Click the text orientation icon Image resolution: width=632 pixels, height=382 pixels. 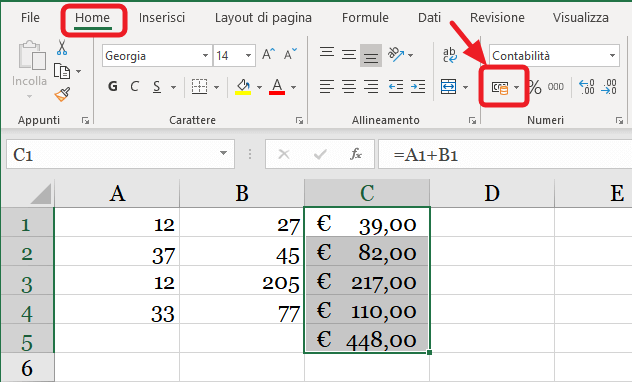[x=396, y=54]
